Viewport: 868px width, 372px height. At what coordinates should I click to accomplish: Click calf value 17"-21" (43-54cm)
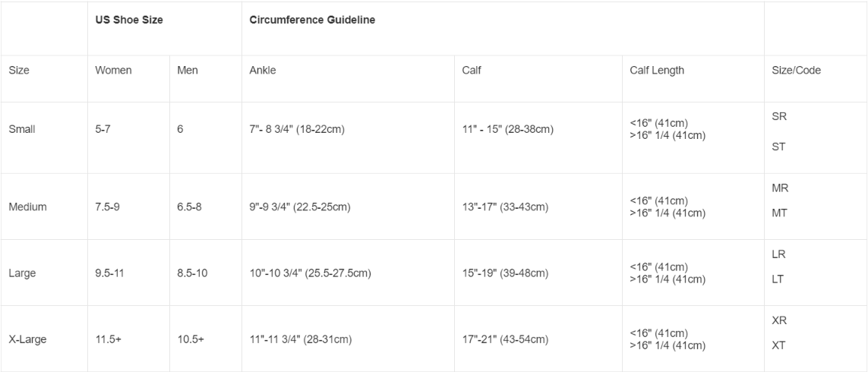(506, 339)
